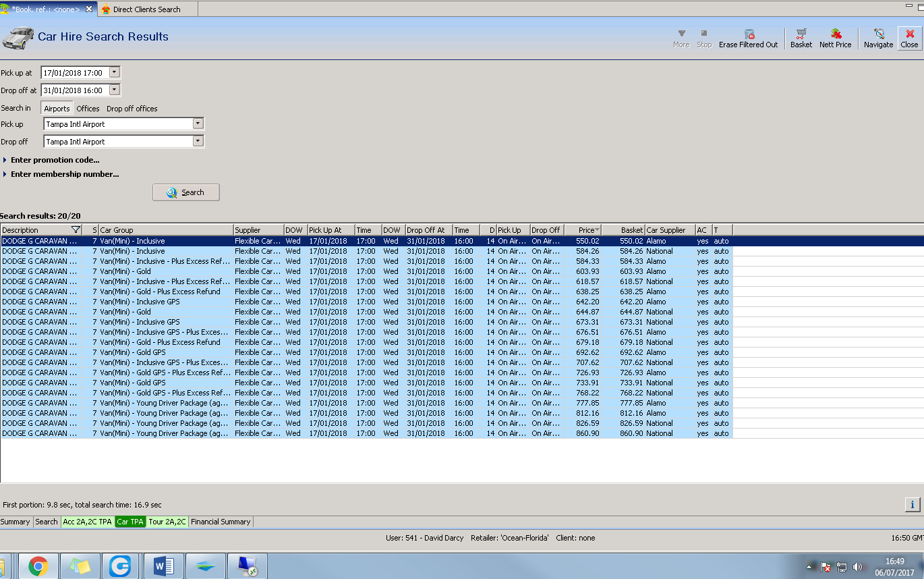Image resolution: width=924 pixels, height=579 pixels.
Task: Select the Airports search option
Action: click(x=57, y=109)
